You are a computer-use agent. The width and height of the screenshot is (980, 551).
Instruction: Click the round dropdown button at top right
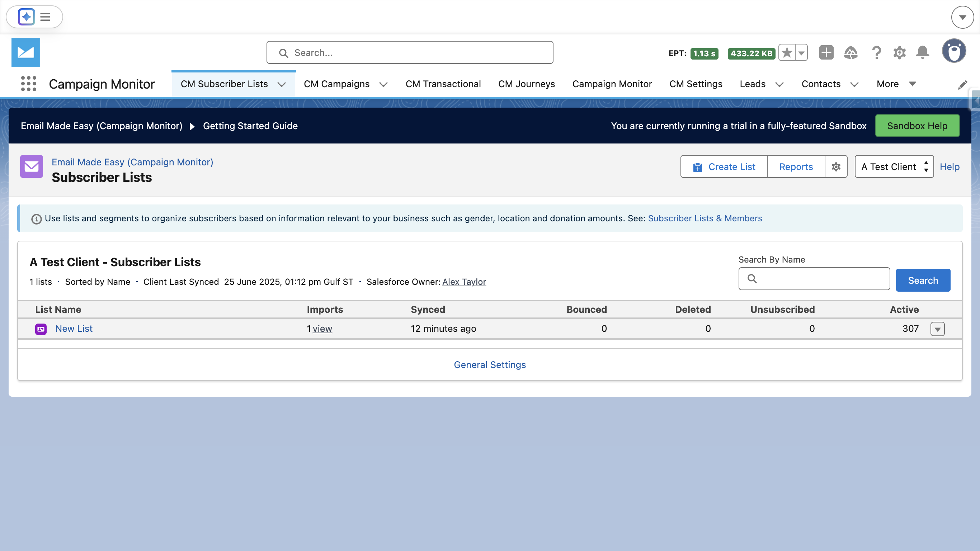click(x=962, y=17)
